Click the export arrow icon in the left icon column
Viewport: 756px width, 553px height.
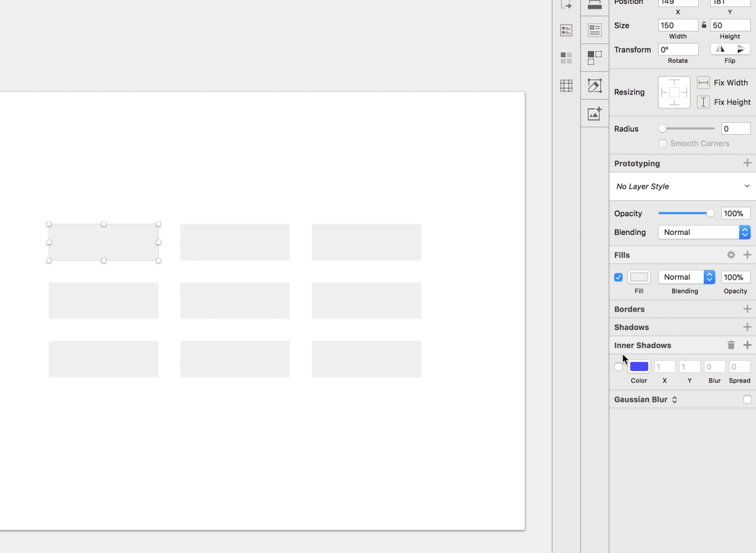tap(566, 4)
